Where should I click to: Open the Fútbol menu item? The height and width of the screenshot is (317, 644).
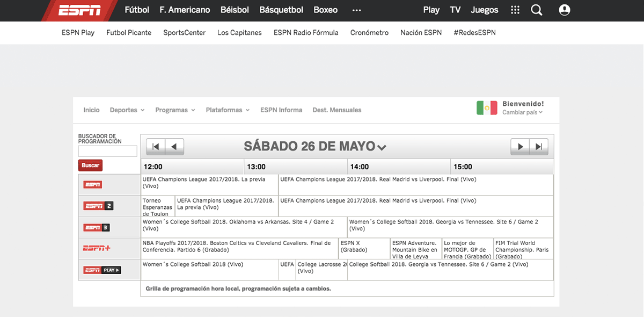click(x=137, y=10)
